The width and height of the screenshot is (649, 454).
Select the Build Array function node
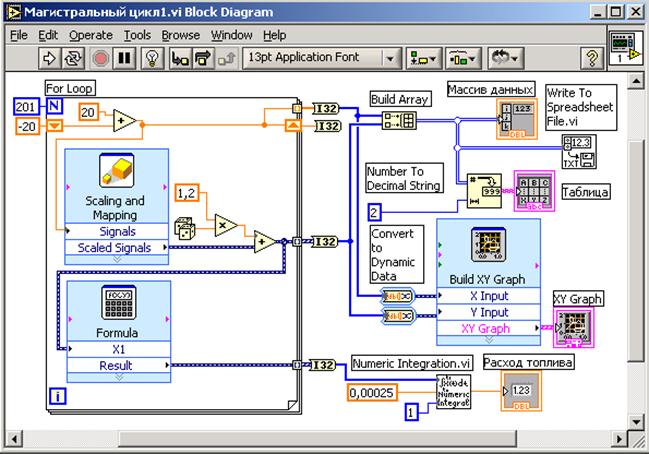click(x=399, y=120)
